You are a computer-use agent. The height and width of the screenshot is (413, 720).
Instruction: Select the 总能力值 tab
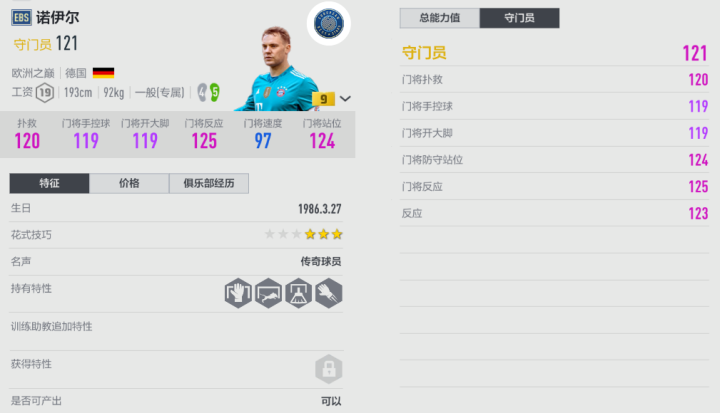coord(439,18)
